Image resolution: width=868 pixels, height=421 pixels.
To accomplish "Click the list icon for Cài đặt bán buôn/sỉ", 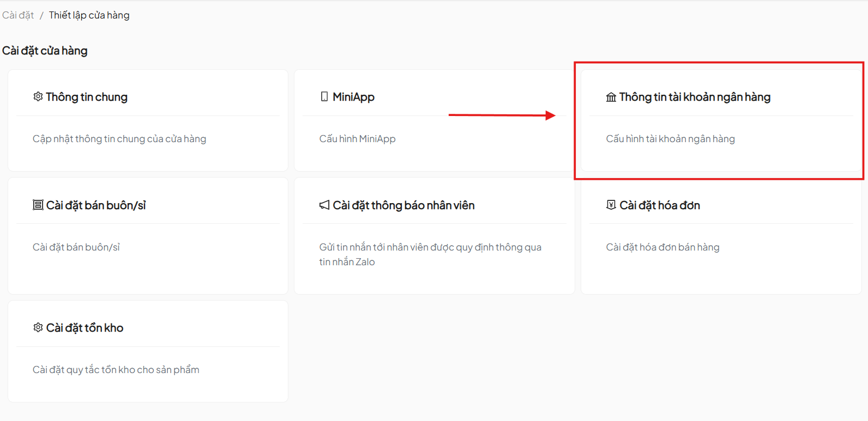I will [x=38, y=205].
